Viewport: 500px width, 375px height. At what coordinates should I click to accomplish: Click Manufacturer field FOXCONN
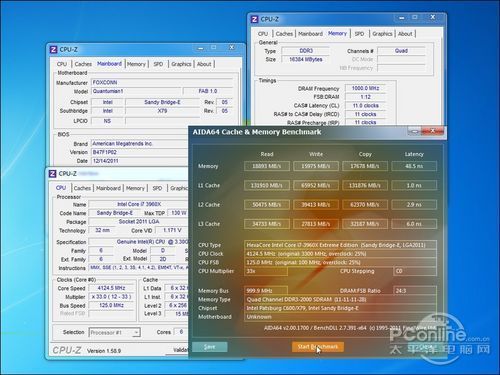[162, 82]
